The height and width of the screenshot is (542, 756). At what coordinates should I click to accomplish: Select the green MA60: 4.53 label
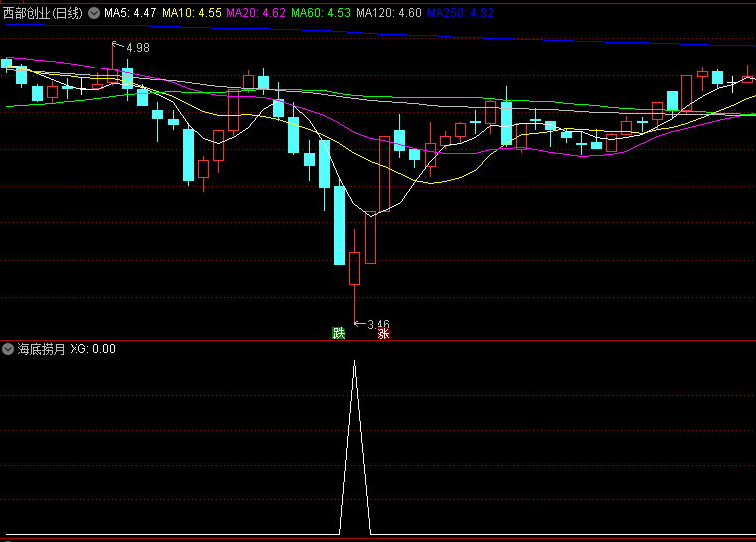(x=320, y=13)
